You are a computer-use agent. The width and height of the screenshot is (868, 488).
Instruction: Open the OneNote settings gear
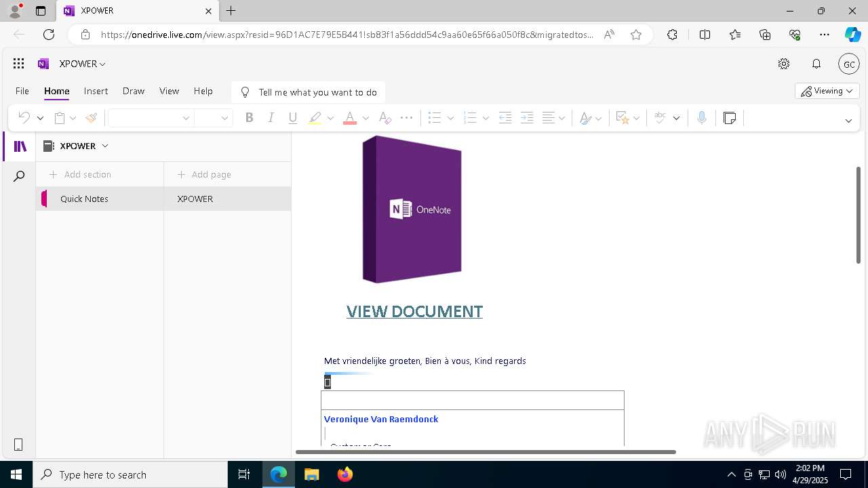tap(784, 64)
